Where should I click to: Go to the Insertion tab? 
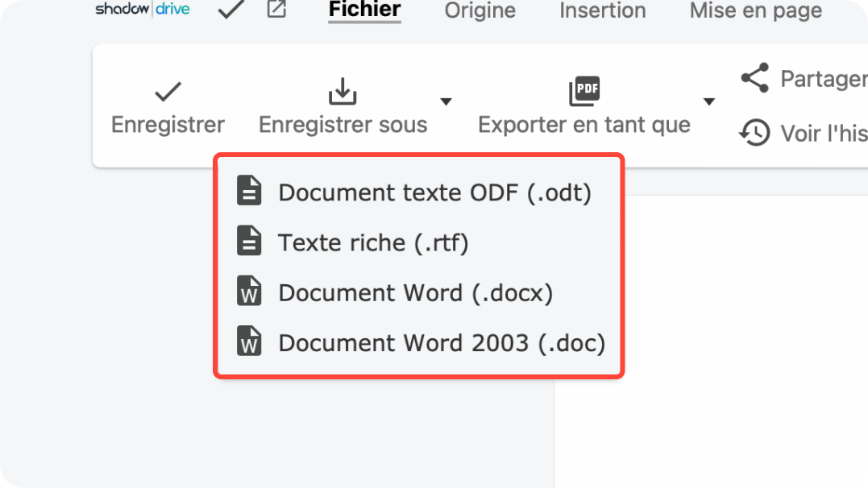[x=602, y=10]
